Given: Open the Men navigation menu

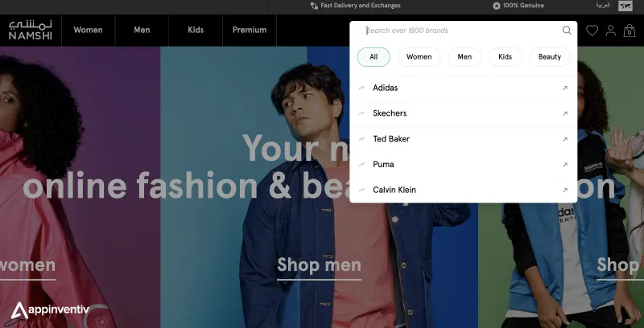Looking at the screenshot, I should (x=142, y=30).
